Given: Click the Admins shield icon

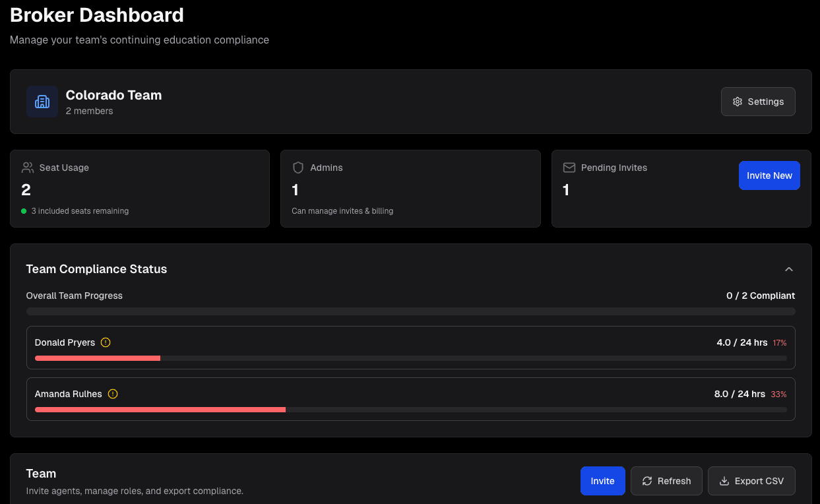Looking at the screenshot, I should pyautogui.click(x=298, y=168).
